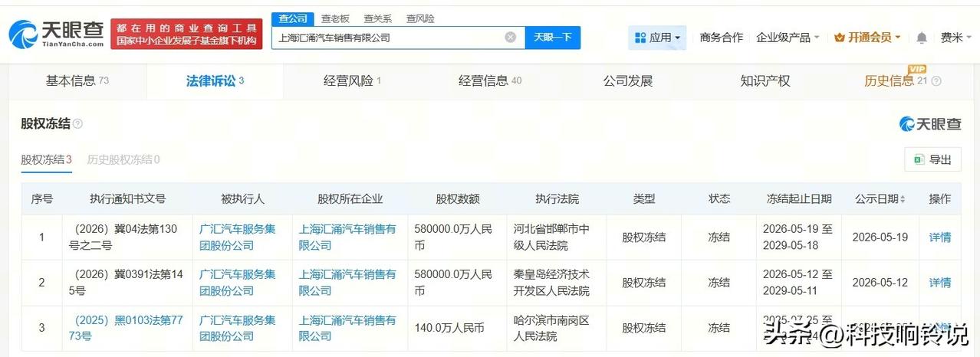Select the 2026-05-19 publication date cell
The height and width of the screenshot is (357, 980).
[880, 237]
